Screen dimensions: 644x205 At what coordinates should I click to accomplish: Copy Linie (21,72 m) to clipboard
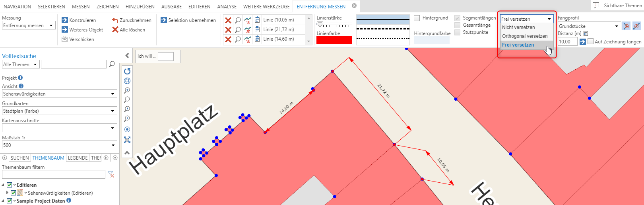tap(257, 29)
